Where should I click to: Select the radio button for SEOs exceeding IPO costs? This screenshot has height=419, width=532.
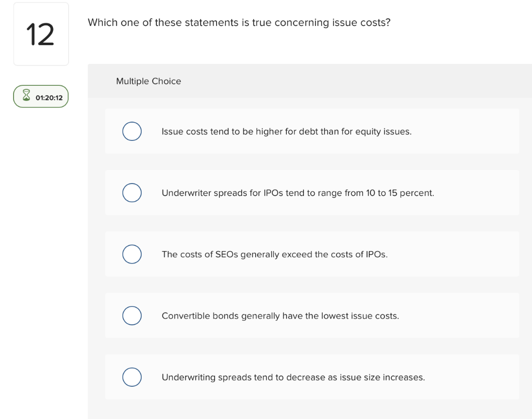[132, 254]
